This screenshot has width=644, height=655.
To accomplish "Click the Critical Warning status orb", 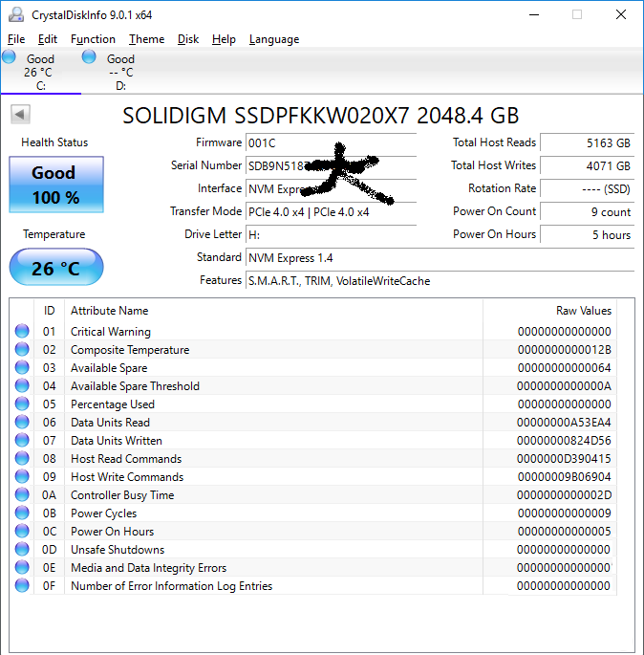I will click(x=22, y=331).
